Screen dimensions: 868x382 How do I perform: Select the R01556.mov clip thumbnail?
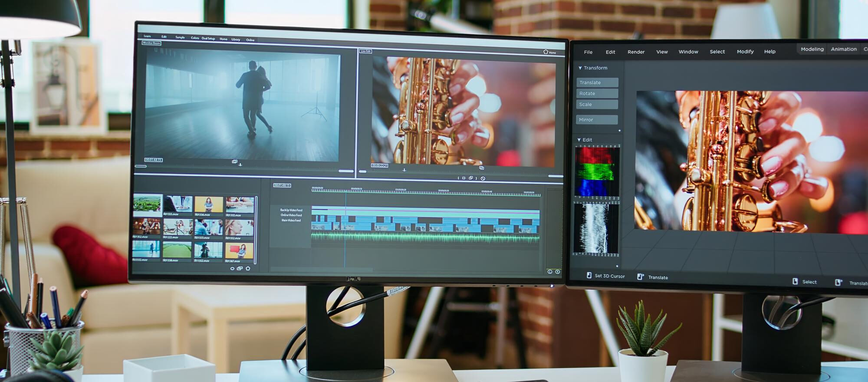tap(209, 205)
